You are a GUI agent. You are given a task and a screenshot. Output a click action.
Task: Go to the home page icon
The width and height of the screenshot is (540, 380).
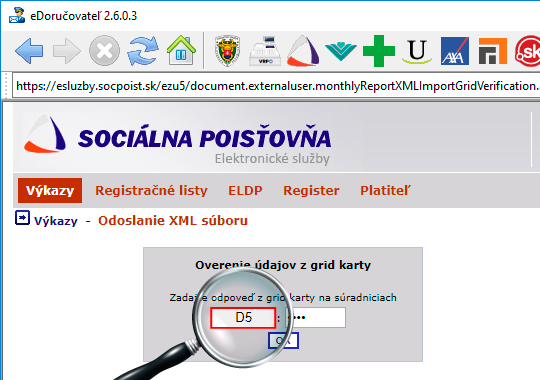pyautogui.click(x=181, y=50)
